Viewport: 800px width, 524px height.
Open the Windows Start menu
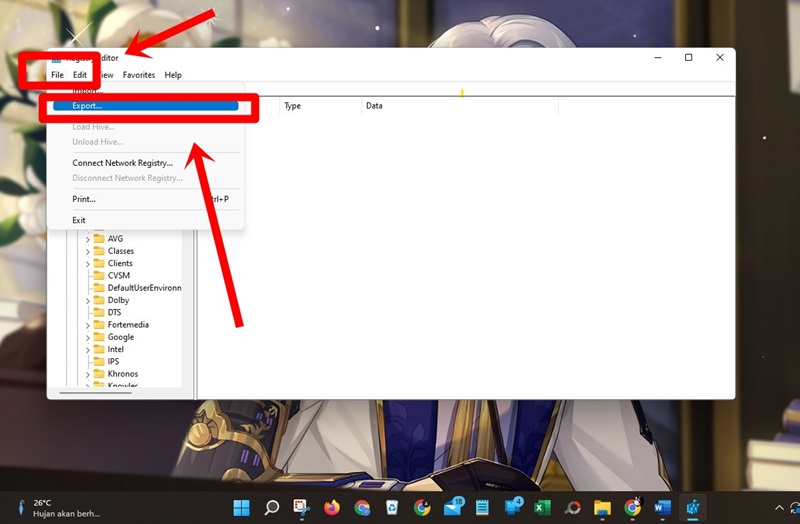pyautogui.click(x=241, y=508)
